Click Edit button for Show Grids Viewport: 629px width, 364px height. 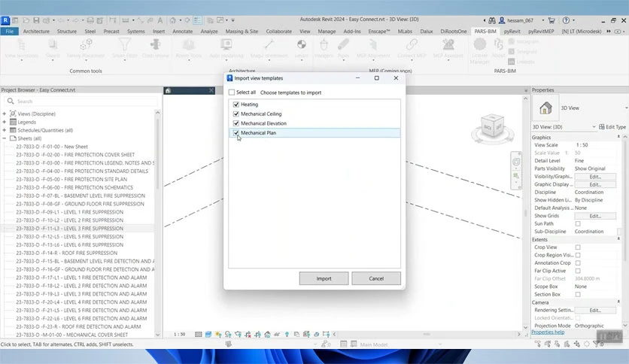point(595,216)
